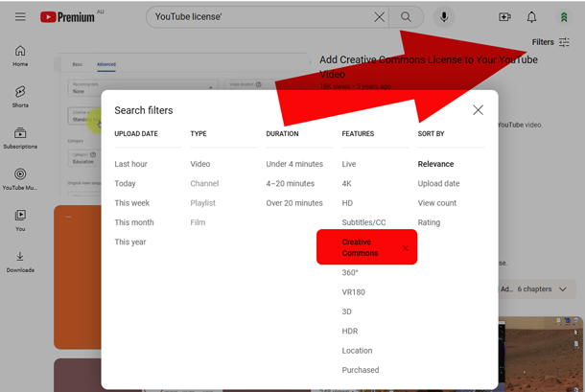The width and height of the screenshot is (585, 392).
Task: Open the Filters button
Action: pos(550,42)
